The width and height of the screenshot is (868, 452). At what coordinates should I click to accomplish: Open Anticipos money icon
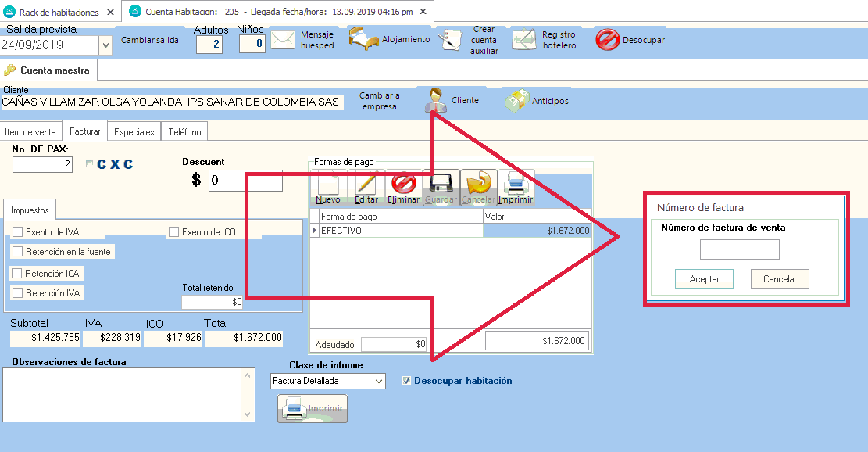click(x=515, y=101)
